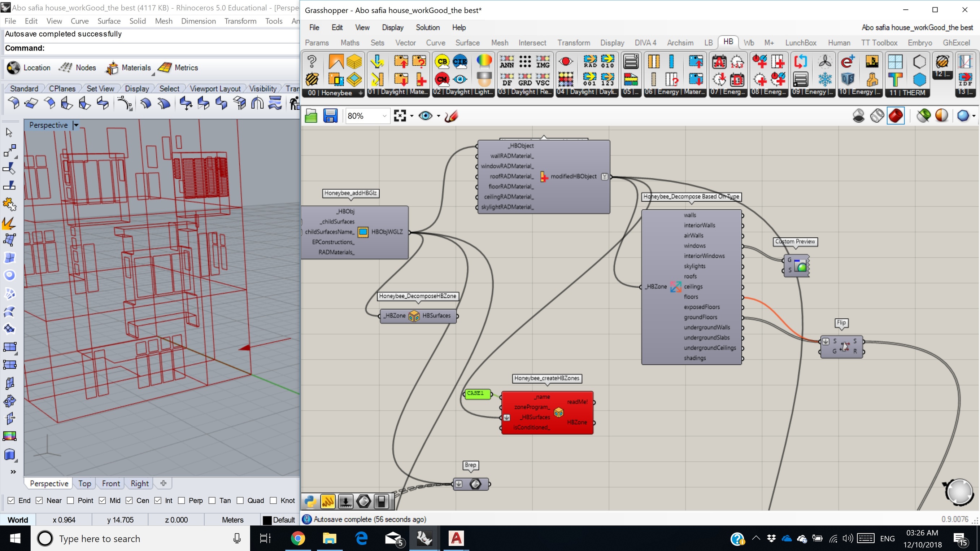980x551 pixels.
Task: Enable the Quad osnap checkbox
Action: (x=240, y=500)
